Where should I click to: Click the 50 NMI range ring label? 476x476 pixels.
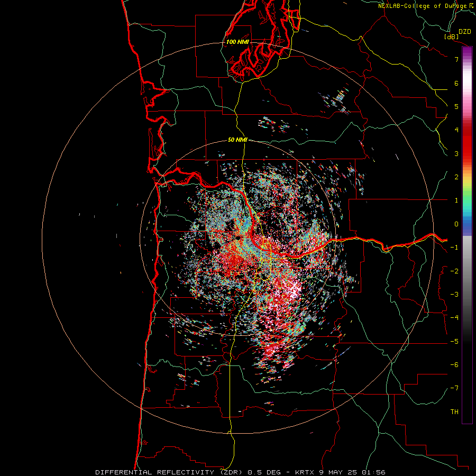tap(237, 140)
